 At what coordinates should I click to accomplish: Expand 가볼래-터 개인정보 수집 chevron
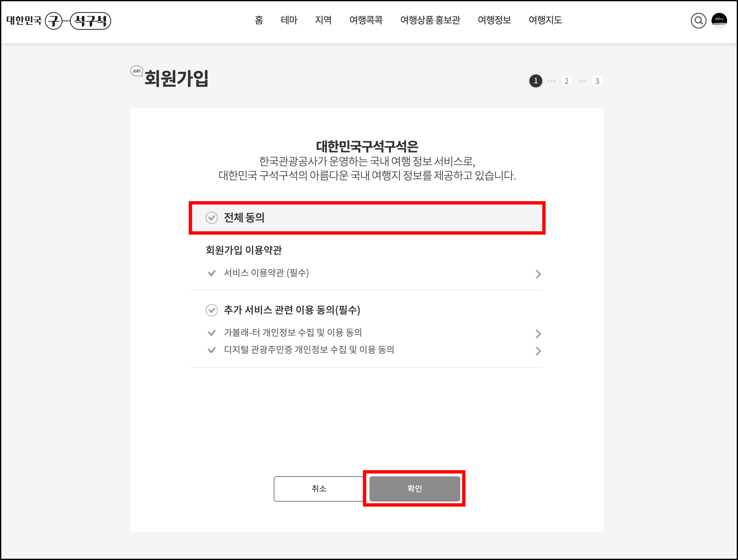coord(538,334)
